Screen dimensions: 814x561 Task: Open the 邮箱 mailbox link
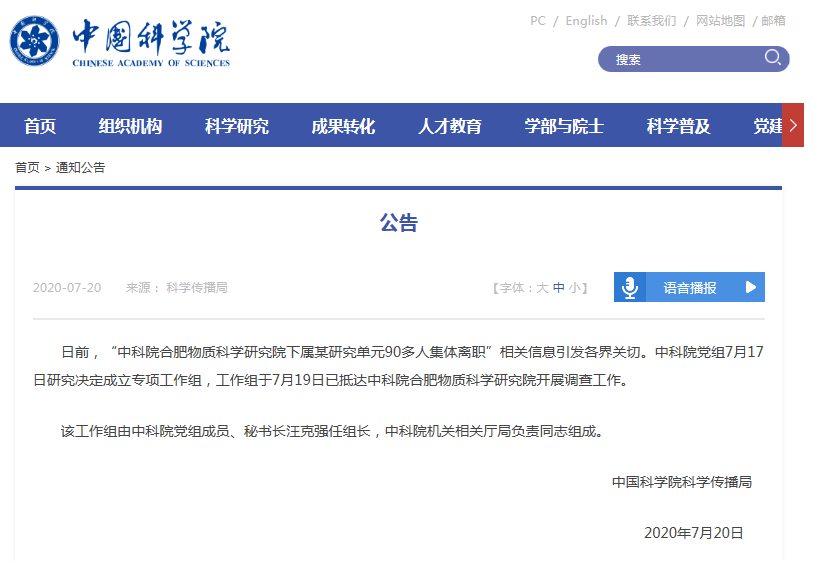[x=773, y=21]
